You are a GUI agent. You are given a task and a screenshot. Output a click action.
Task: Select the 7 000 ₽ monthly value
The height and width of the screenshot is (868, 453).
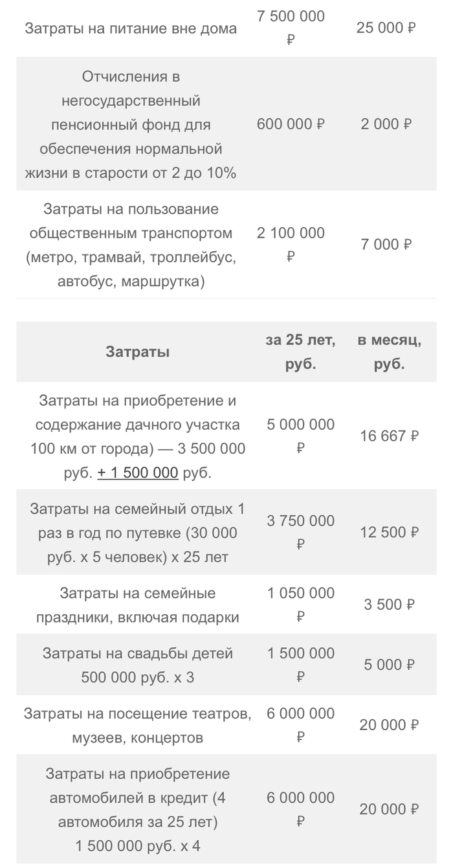386,245
